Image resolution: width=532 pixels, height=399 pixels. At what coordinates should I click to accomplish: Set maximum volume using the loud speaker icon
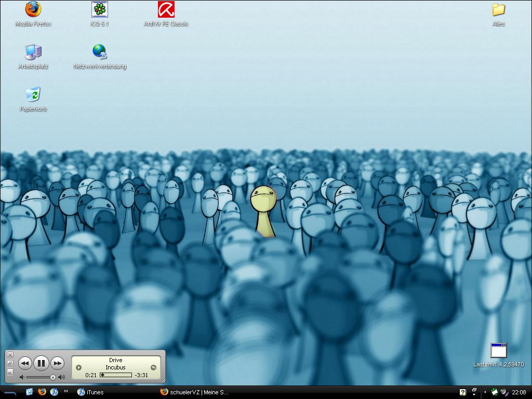pyautogui.click(x=61, y=377)
